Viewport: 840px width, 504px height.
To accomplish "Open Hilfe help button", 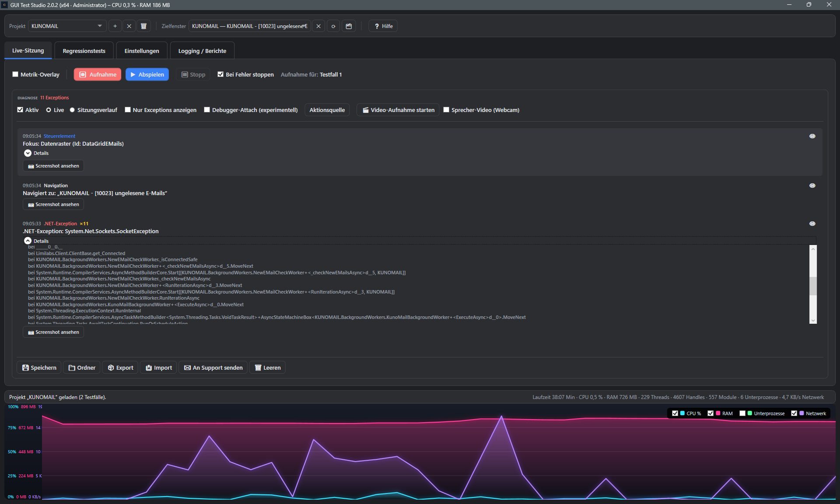I will [x=383, y=26].
